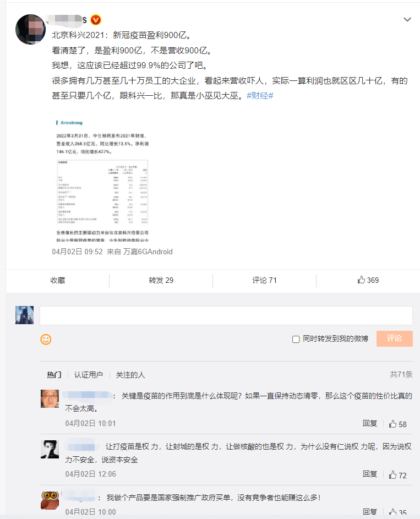Open the emoji picker smiley icon
The height and width of the screenshot is (519, 420).
46,339
